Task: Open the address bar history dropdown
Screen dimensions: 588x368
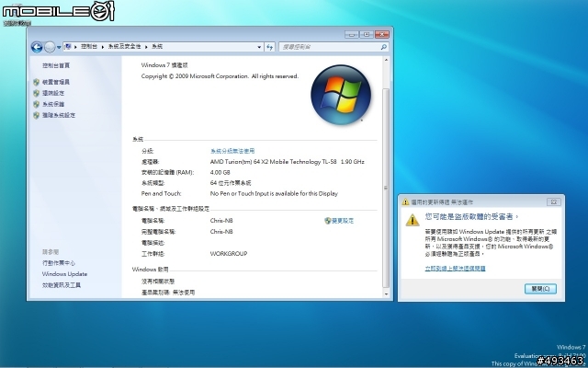Action: pos(259,47)
